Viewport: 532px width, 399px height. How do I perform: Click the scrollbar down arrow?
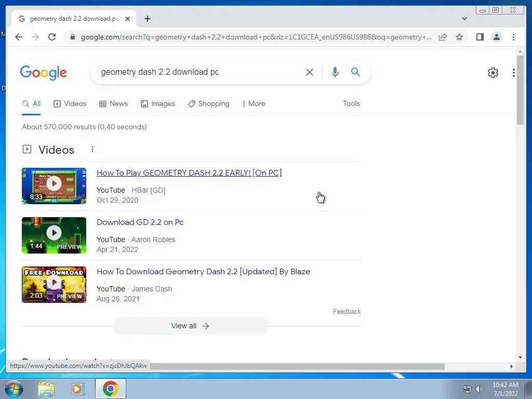pos(520,357)
